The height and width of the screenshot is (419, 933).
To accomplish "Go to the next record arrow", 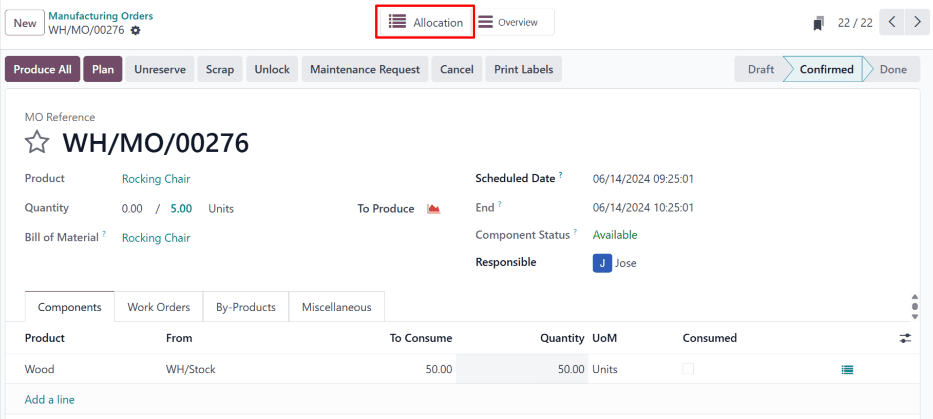I will 917,22.
